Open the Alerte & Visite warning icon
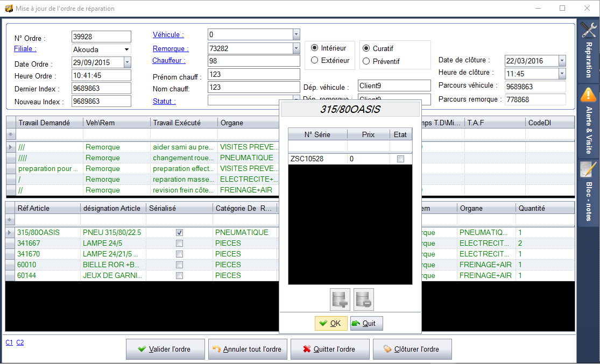Viewport: 600px width, 364px height. (x=589, y=95)
